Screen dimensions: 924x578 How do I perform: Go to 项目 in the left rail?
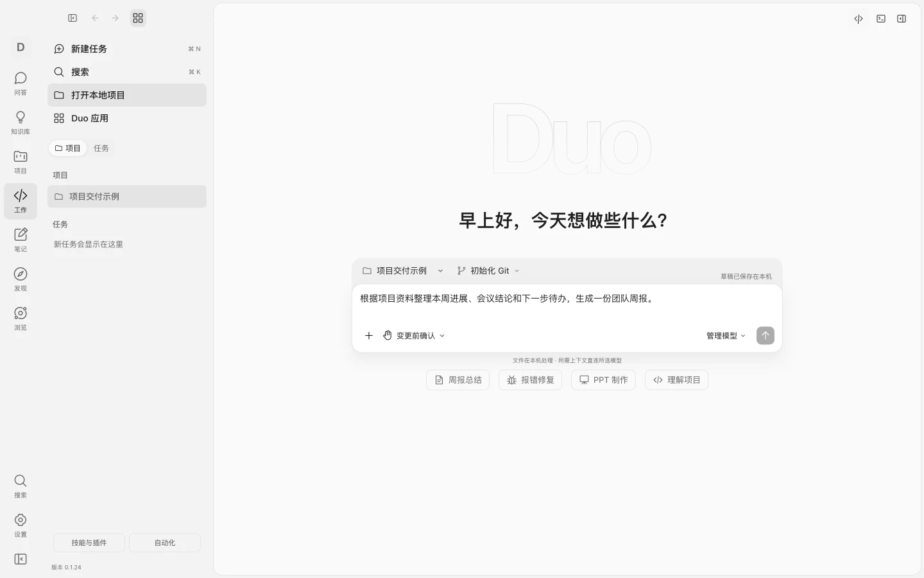[x=21, y=162]
